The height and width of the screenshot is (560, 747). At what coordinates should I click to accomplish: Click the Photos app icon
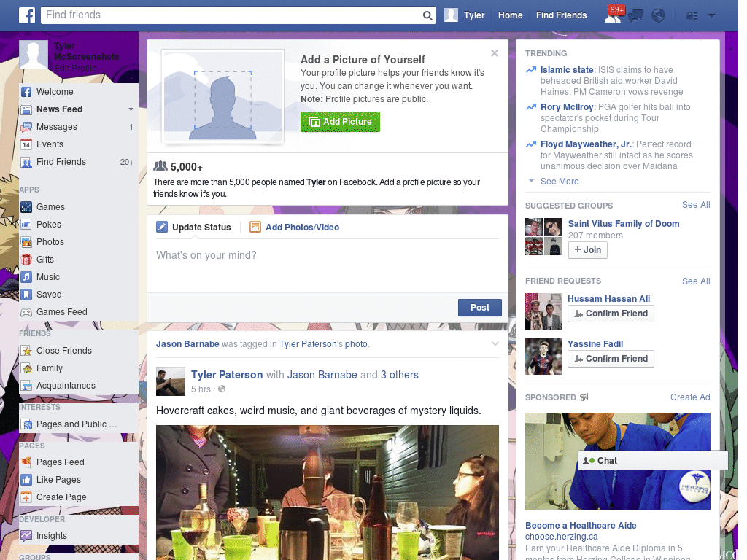click(x=26, y=242)
